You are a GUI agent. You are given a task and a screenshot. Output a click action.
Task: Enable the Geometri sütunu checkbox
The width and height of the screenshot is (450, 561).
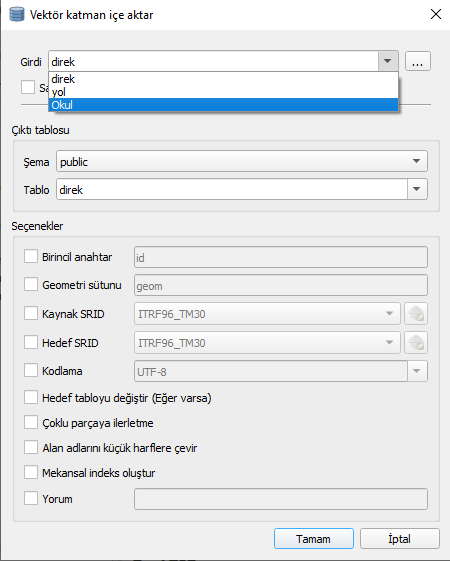pos(31,285)
